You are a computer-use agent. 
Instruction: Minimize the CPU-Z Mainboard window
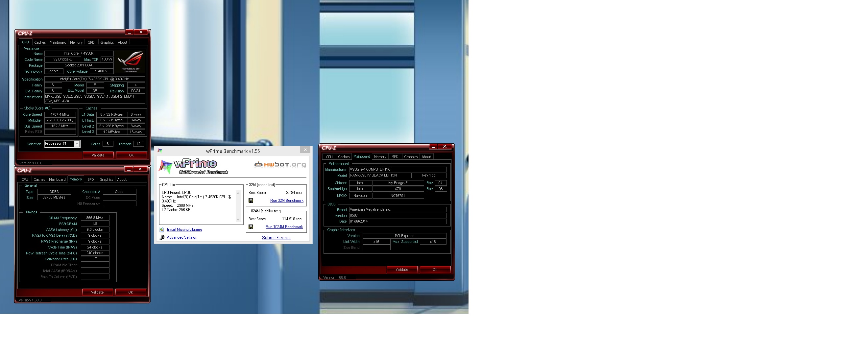(433, 147)
